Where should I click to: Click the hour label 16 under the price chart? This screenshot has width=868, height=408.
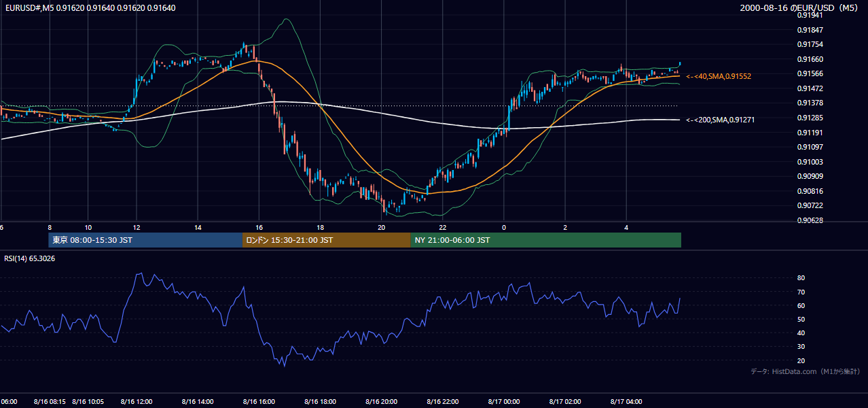point(259,227)
